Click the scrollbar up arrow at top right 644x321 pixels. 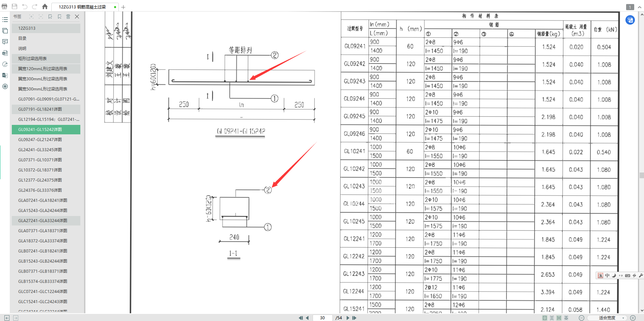641,14
